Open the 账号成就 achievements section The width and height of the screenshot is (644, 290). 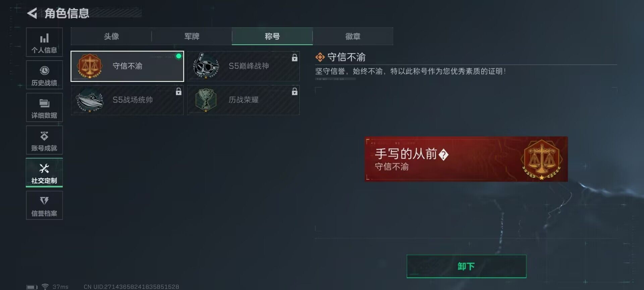point(44,140)
